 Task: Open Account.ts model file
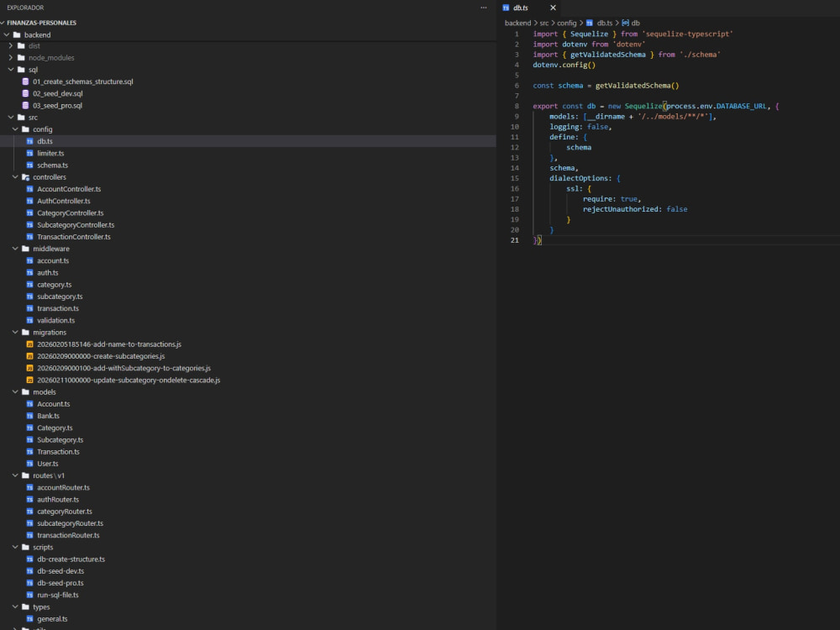tap(53, 404)
